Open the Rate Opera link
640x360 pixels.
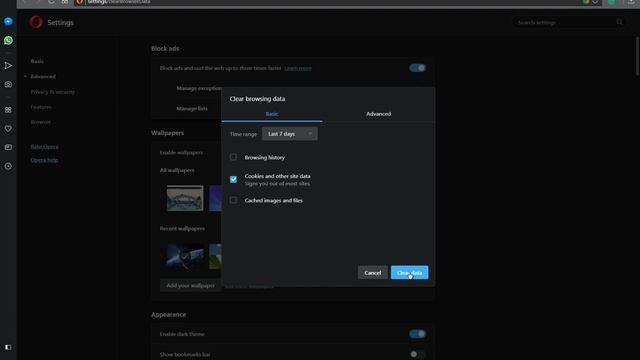[x=44, y=147]
